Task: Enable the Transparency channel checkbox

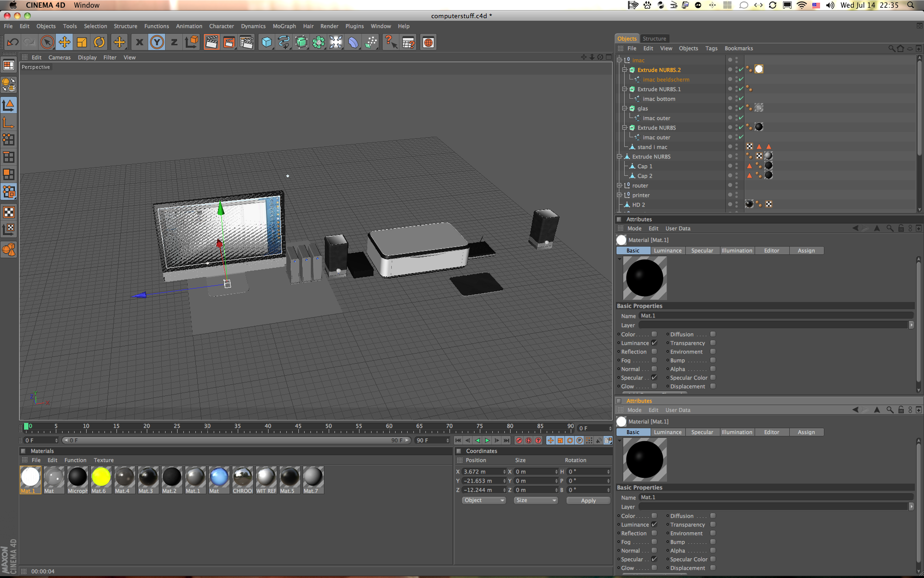Action: (x=713, y=343)
